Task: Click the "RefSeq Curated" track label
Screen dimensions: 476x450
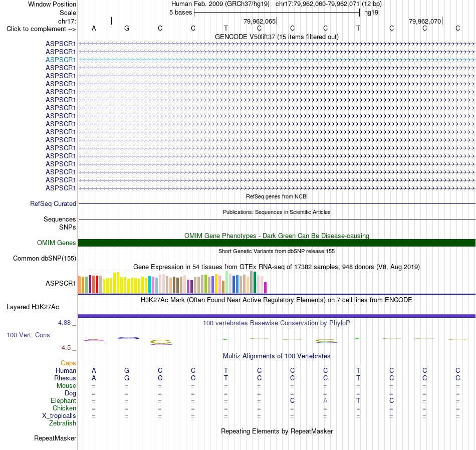Action: coord(53,204)
